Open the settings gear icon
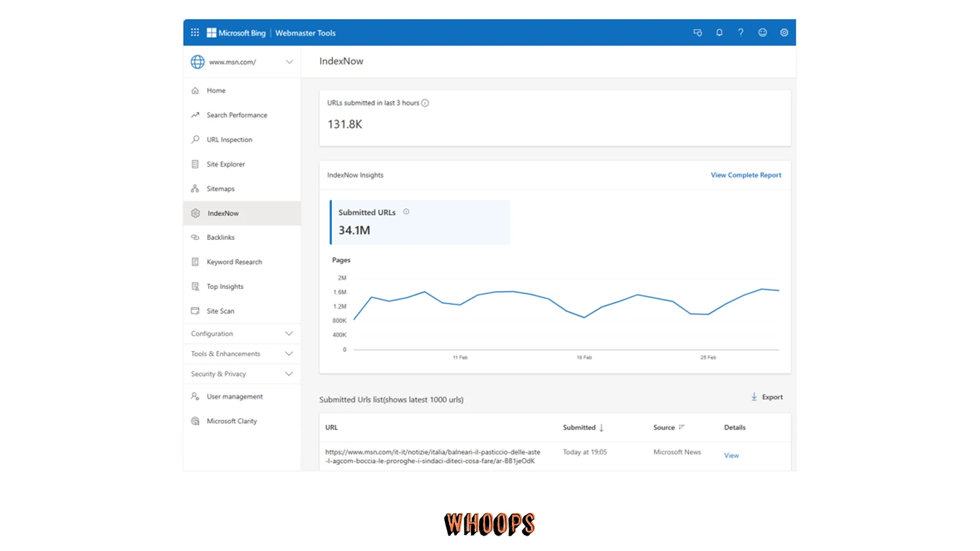Image resolution: width=980 pixels, height=551 pixels. point(784,32)
